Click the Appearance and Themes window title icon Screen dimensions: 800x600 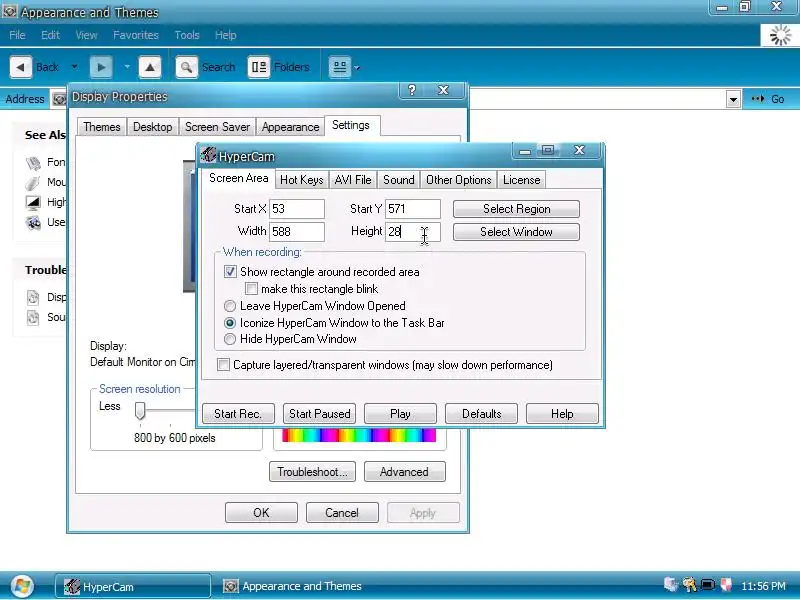[x=9, y=11]
